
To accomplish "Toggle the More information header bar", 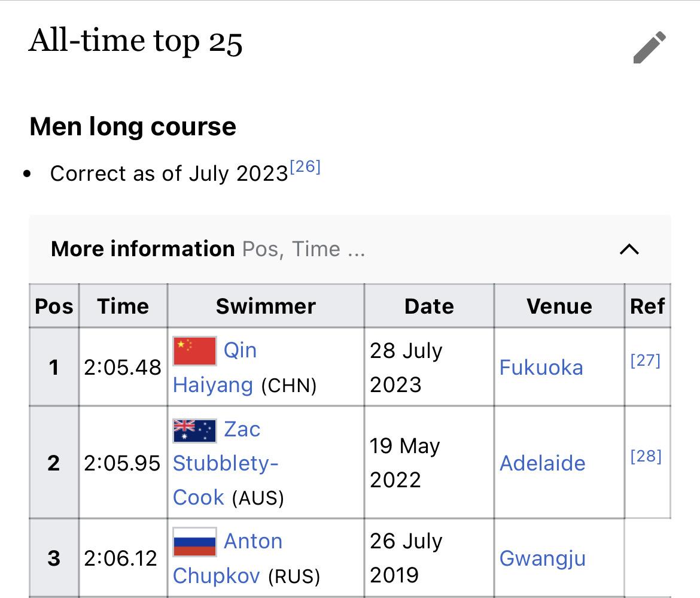I will pyautogui.click(x=350, y=249).
